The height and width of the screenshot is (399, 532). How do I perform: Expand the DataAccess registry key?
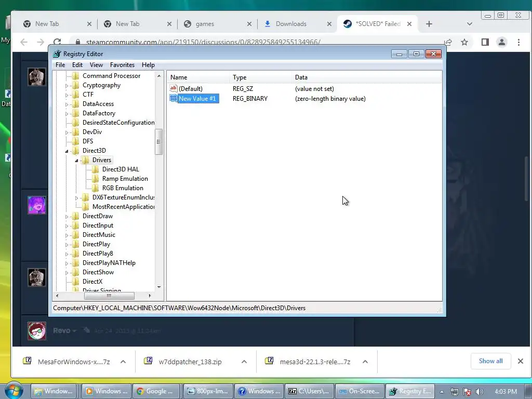[66, 104]
